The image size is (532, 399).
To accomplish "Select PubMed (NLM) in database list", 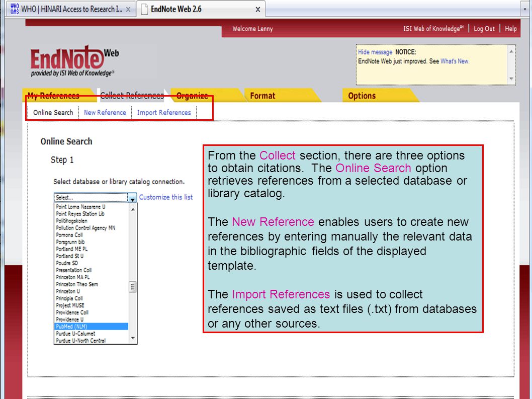I will [92, 327].
